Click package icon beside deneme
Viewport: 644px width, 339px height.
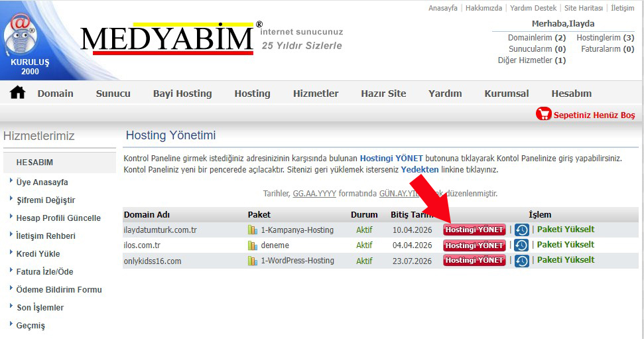tap(253, 245)
